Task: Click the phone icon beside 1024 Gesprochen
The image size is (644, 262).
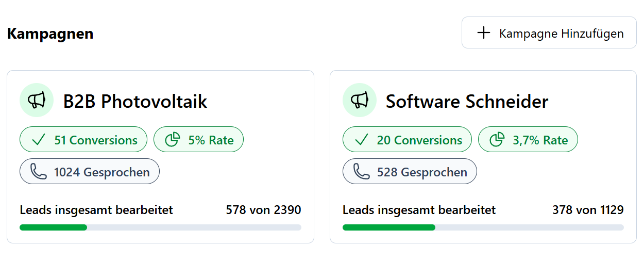Action: (39, 172)
